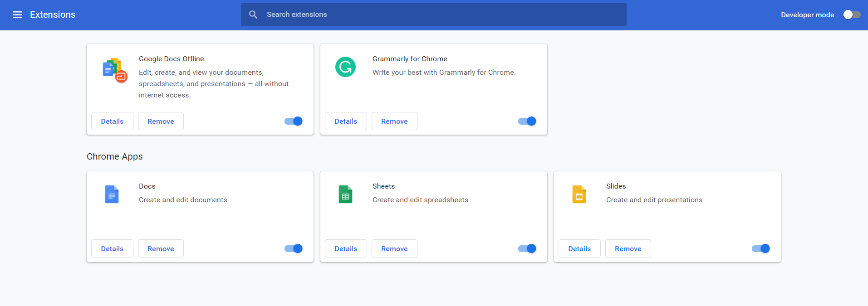Click the Sheets app icon
The width and height of the screenshot is (868, 306).
click(x=345, y=194)
